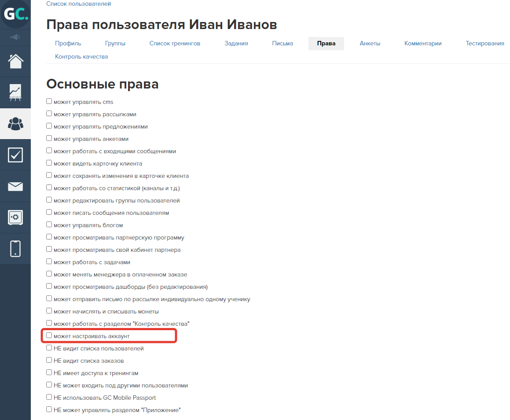
Task: Open the megaphone notifications icon
Action: (15, 37)
